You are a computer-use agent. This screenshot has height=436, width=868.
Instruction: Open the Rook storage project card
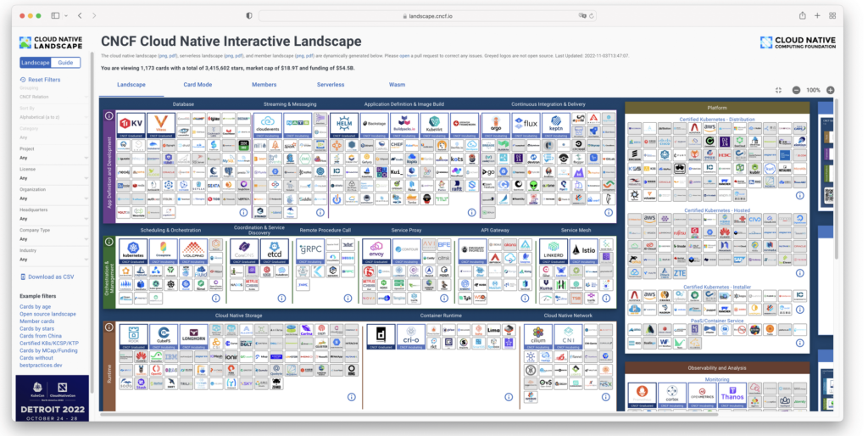[x=133, y=336]
